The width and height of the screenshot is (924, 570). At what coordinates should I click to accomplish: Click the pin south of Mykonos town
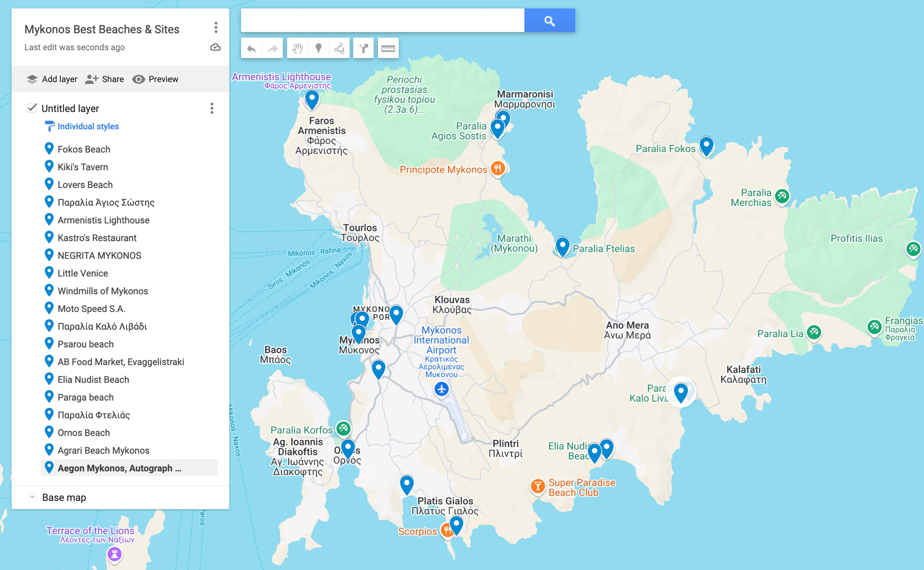coord(378,369)
